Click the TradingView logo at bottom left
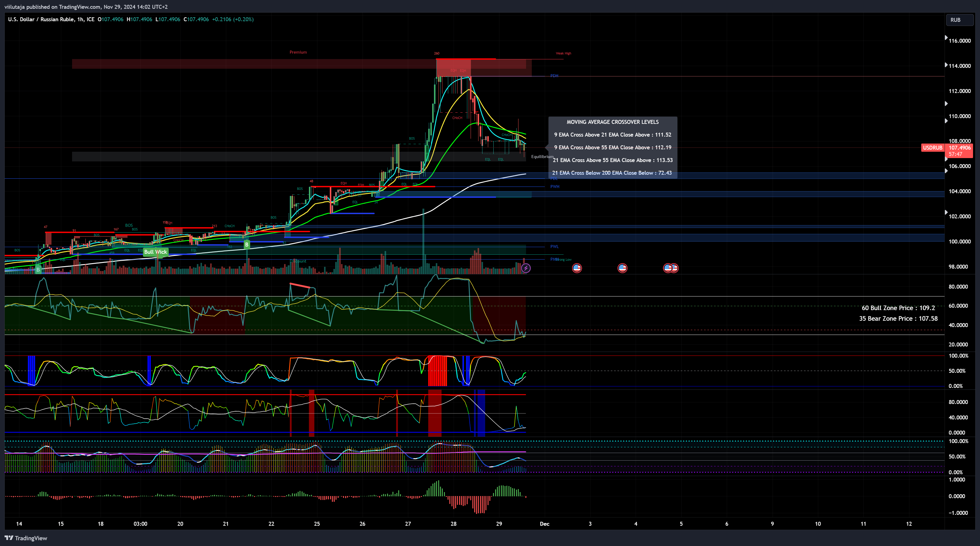The image size is (980, 546). coord(26,538)
